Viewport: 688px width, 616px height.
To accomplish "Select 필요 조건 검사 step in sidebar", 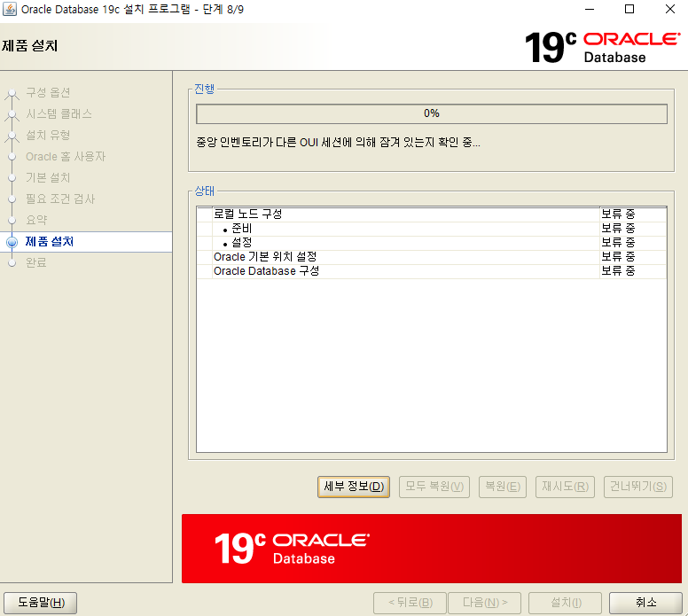I will click(60, 199).
